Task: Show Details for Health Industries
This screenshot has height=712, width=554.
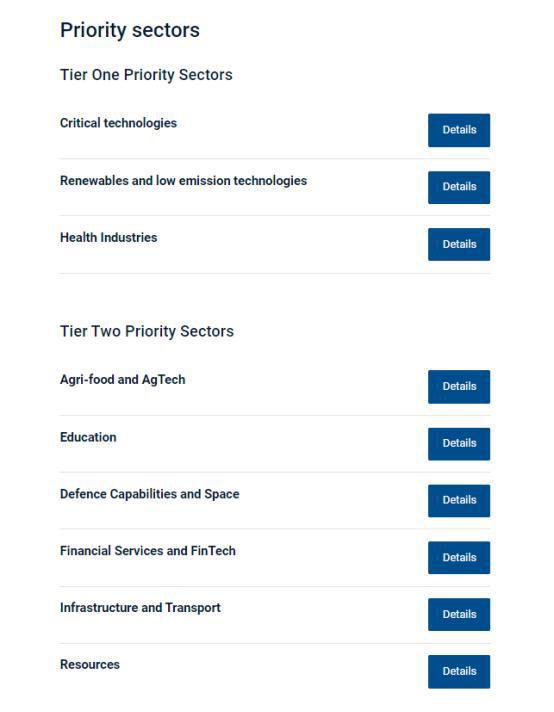Action: 459,244
